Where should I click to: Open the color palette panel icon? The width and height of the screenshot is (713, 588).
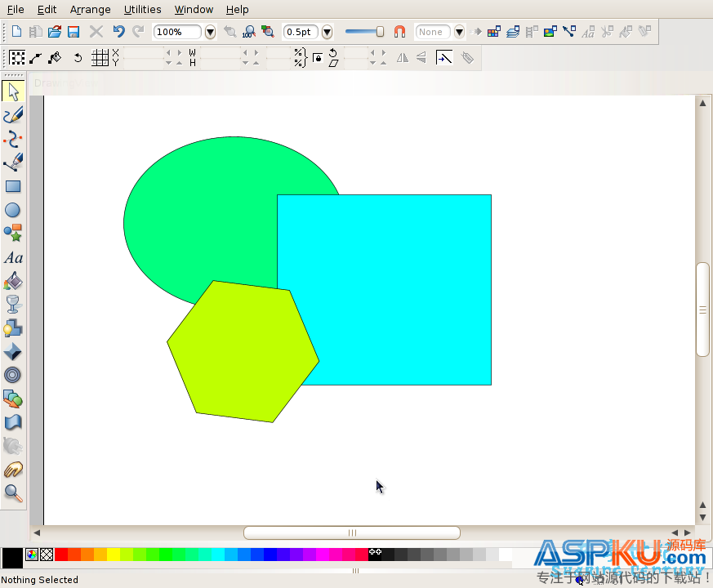point(494,31)
